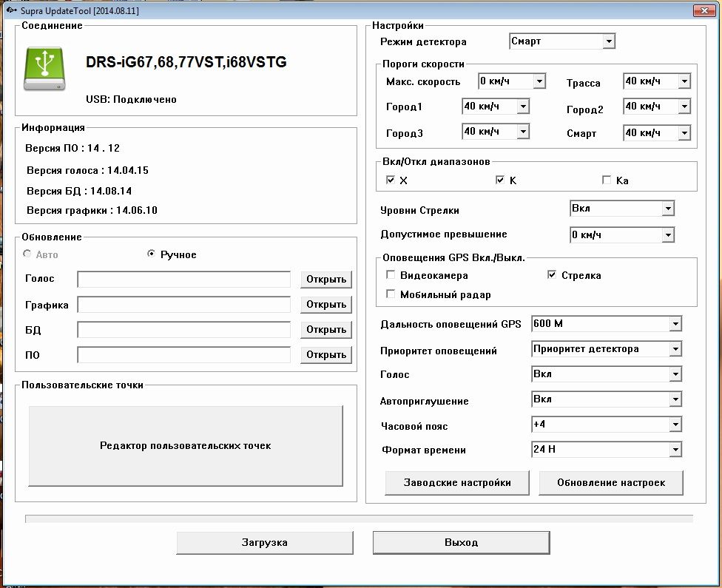Click Открыть button for Голос file
Viewport: 722px width, 588px height.
click(x=326, y=280)
